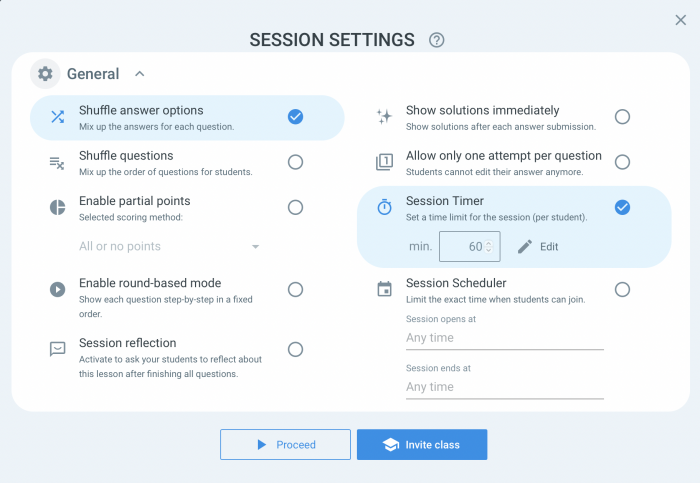This screenshot has height=483, width=700.
Task: Click the Invite class button
Action: [x=422, y=445]
